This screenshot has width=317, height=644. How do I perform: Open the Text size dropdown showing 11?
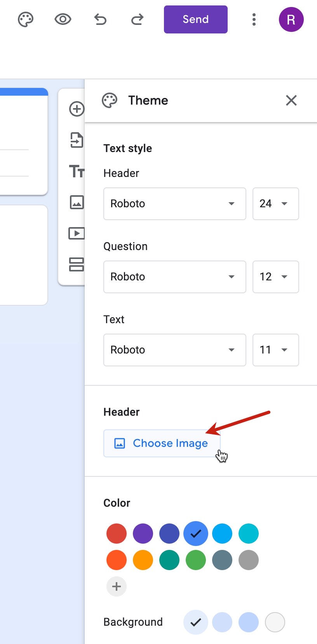[x=275, y=350]
